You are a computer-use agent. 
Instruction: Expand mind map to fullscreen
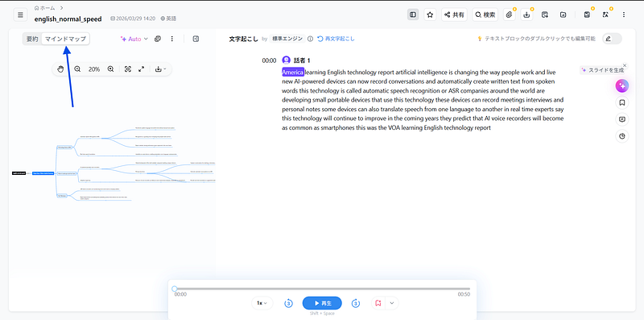pyautogui.click(x=142, y=69)
